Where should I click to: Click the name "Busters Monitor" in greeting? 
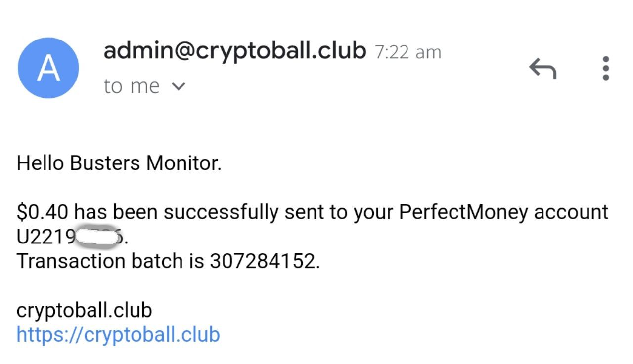click(x=145, y=163)
